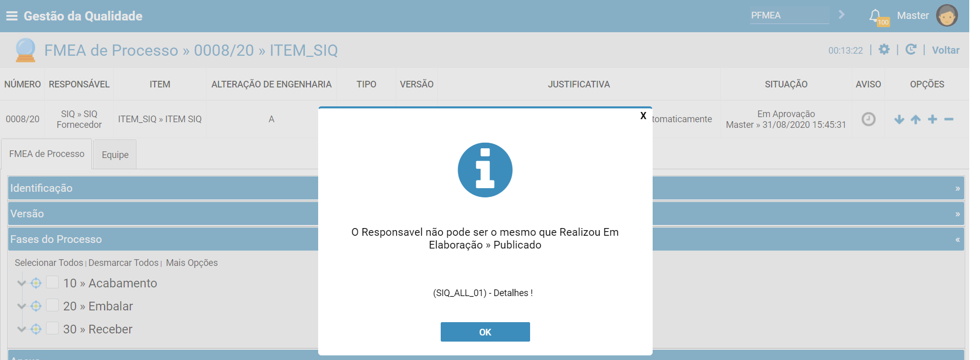Click the SITUAÇÃO column header
Image resolution: width=980 pixels, height=360 pixels.
point(786,84)
